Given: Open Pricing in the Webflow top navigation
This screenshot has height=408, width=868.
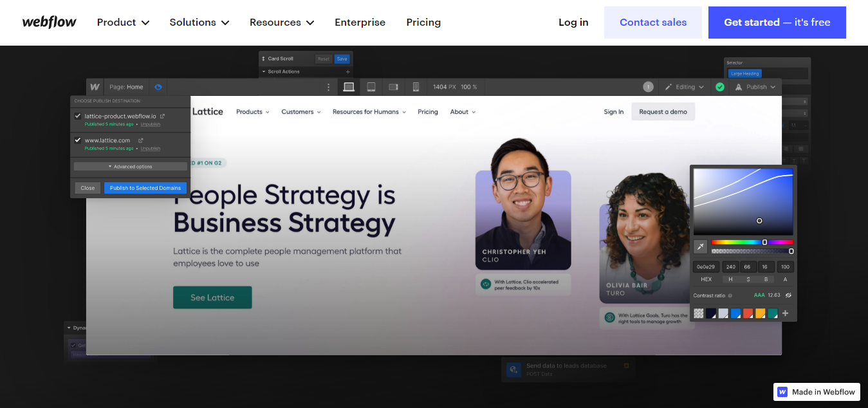Looking at the screenshot, I should point(423,23).
